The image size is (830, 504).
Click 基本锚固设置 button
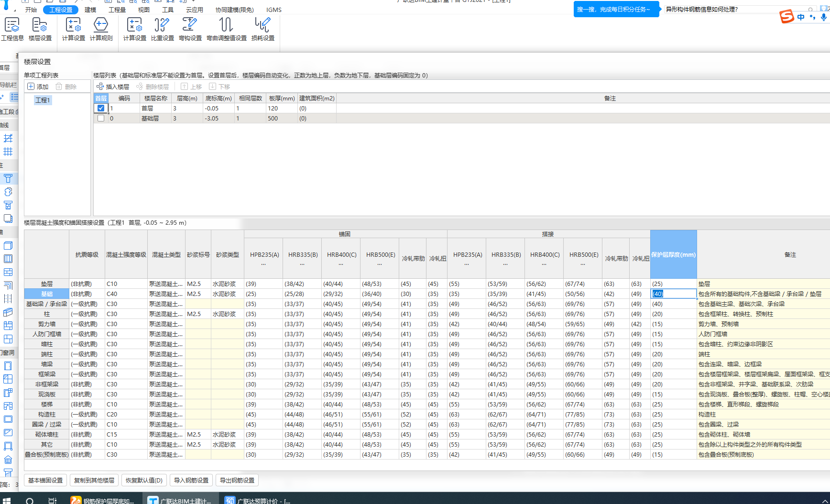(x=45, y=480)
